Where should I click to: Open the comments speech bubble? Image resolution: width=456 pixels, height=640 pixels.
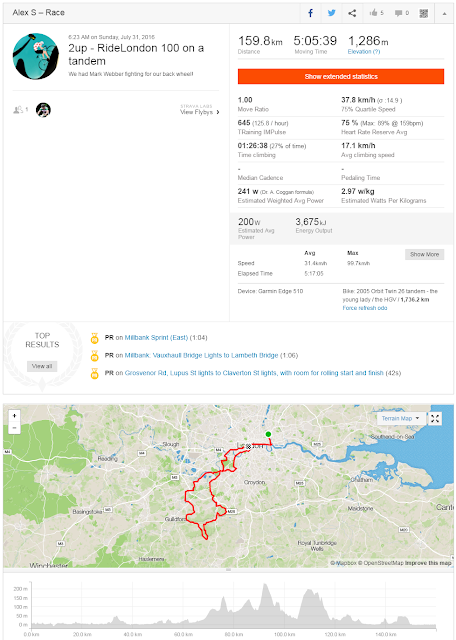click(402, 13)
